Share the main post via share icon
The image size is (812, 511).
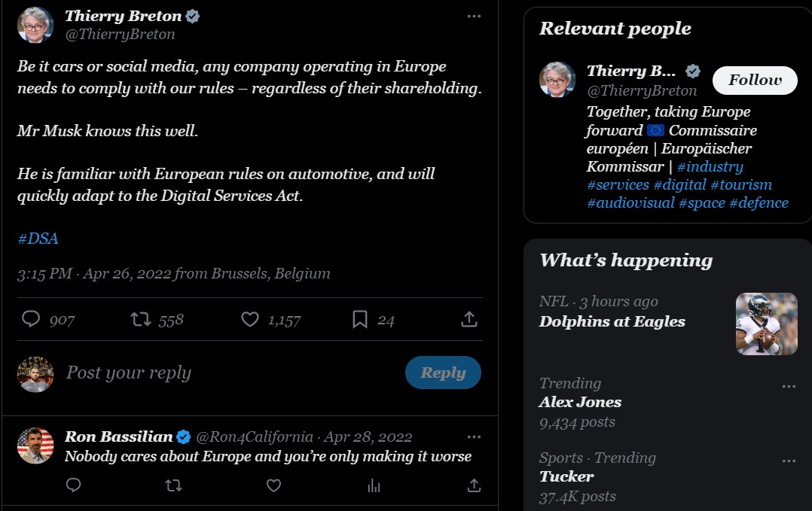point(469,320)
